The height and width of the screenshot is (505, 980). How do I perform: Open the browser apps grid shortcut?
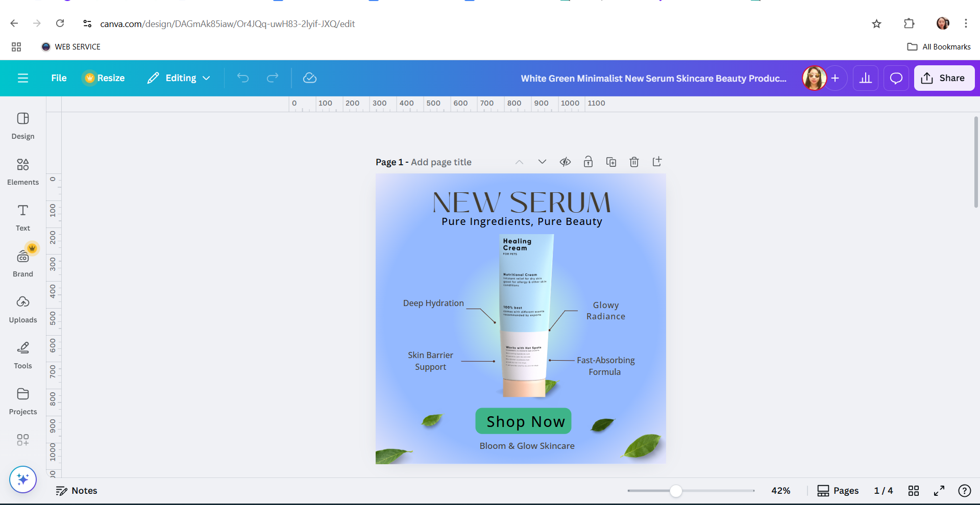pos(16,47)
